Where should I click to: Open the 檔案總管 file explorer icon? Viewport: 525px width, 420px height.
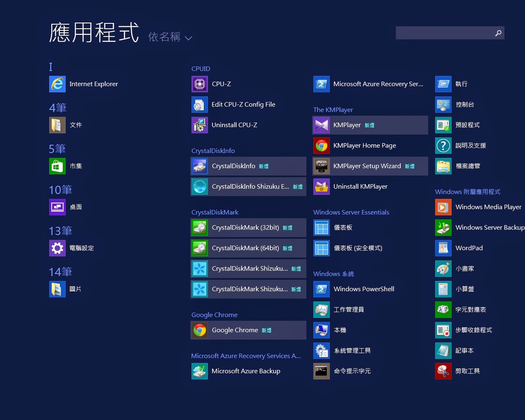click(443, 166)
